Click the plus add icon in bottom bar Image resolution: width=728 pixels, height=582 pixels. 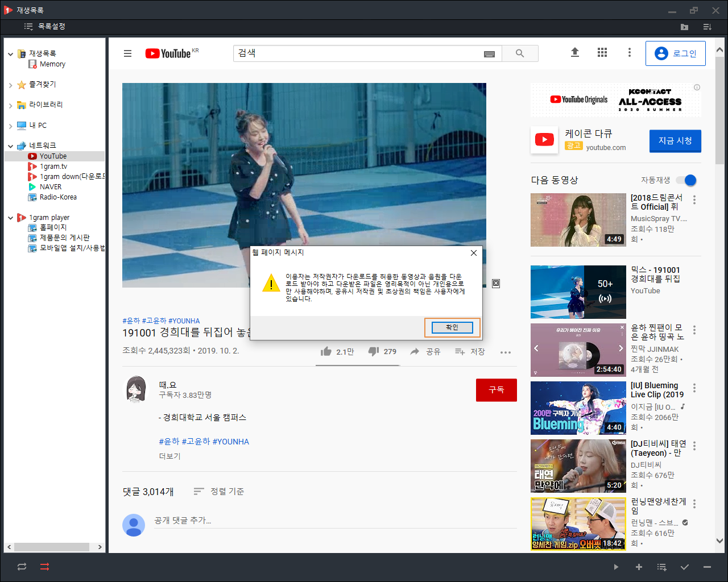[639, 567]
